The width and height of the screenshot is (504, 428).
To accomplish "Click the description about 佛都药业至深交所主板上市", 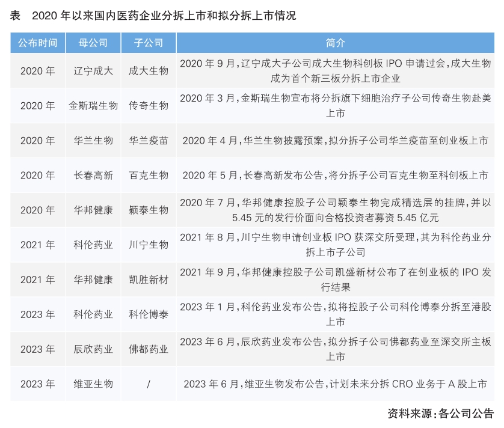I will tap(335, 349).
